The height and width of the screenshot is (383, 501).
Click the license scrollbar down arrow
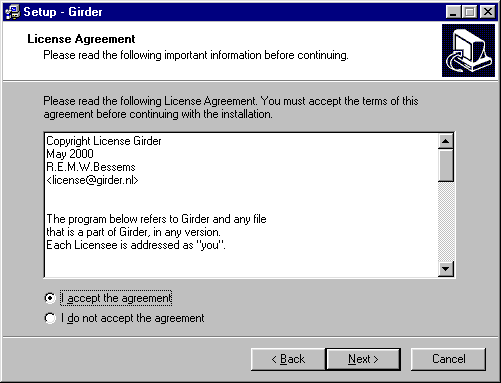(446, 269)
